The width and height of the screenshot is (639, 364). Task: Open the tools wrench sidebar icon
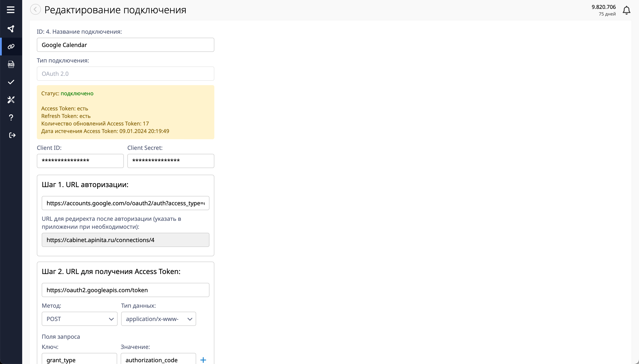coord(11,100)
